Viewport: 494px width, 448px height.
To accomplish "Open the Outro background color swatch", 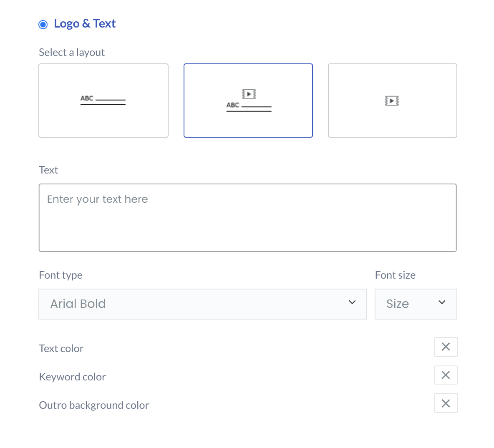I will pyautogui.click(x=446, y=403).
